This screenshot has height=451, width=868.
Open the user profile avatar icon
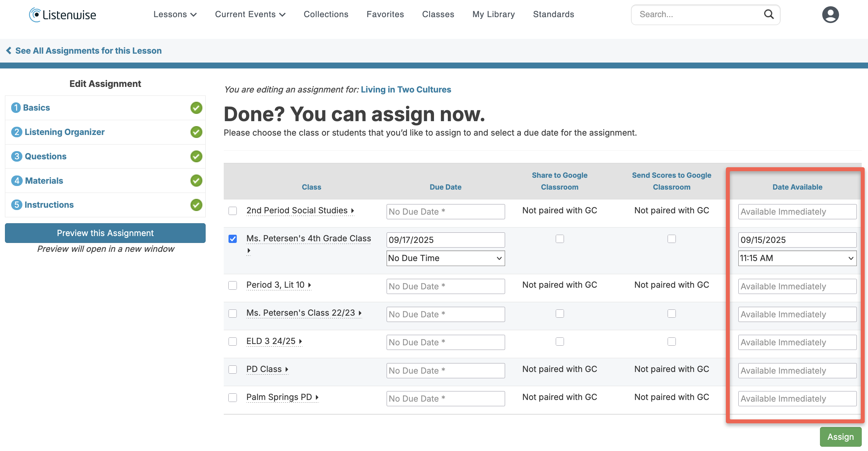point(830,14)
